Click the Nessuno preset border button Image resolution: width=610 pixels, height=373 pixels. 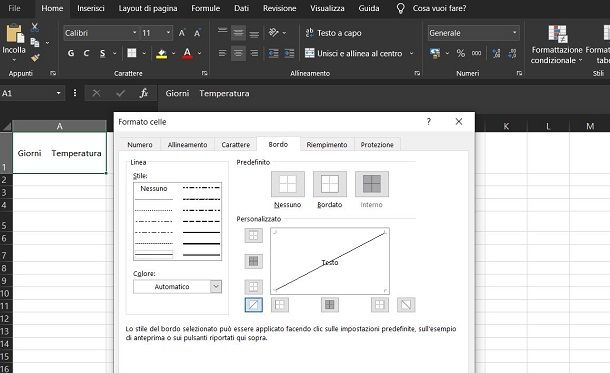(288, 184)
